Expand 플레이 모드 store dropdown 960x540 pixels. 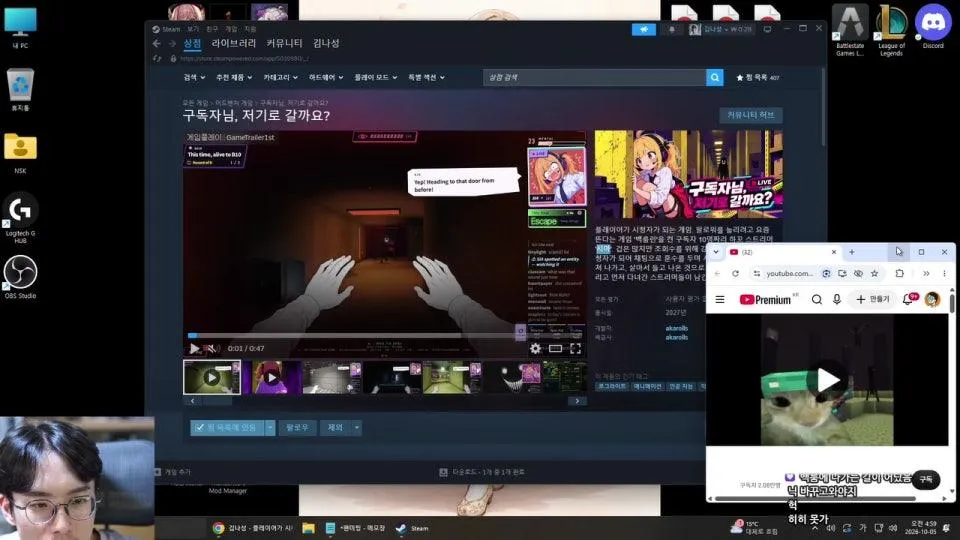[375, 78]
